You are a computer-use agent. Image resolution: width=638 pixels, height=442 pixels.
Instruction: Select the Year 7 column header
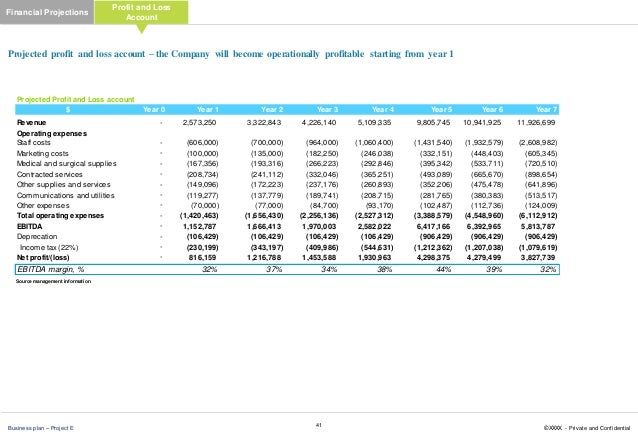coord(546,109)
